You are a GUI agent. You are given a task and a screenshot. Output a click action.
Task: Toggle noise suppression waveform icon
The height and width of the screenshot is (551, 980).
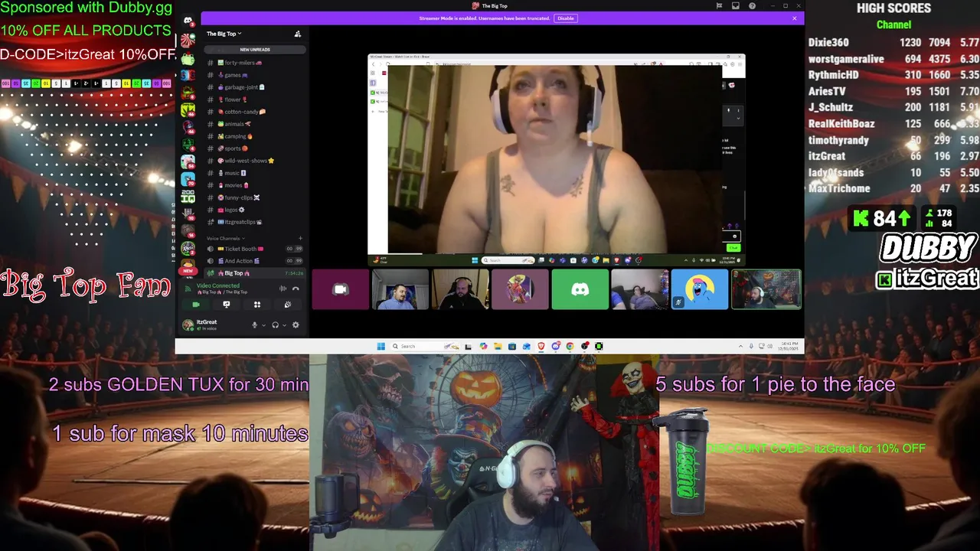click(x=283, y=289)
